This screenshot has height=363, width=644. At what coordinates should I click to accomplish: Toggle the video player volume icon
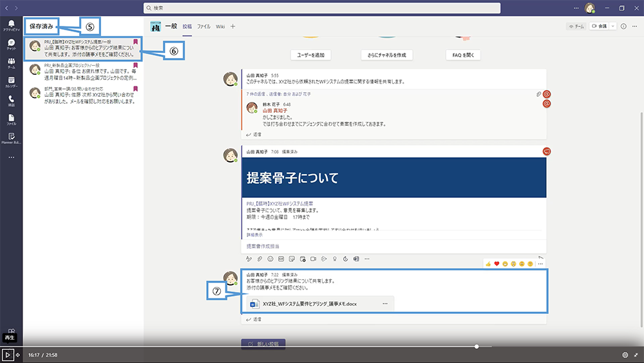tap(17, 355)
